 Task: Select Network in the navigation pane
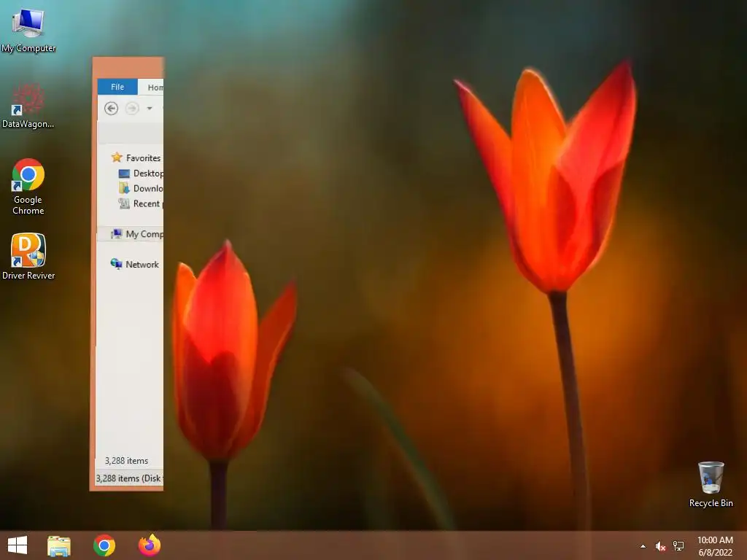(142, 264)
